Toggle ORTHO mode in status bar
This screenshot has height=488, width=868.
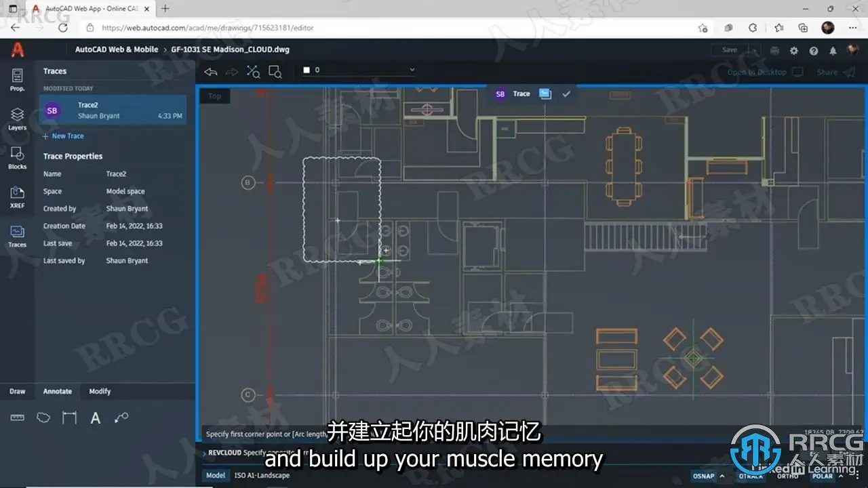click(x=787, y=476)
